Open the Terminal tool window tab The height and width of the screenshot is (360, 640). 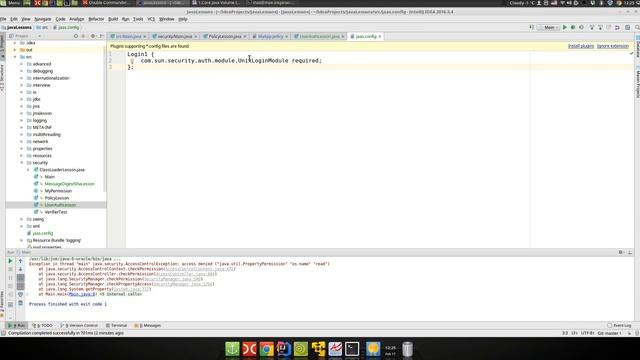click(x=116, y=325)
